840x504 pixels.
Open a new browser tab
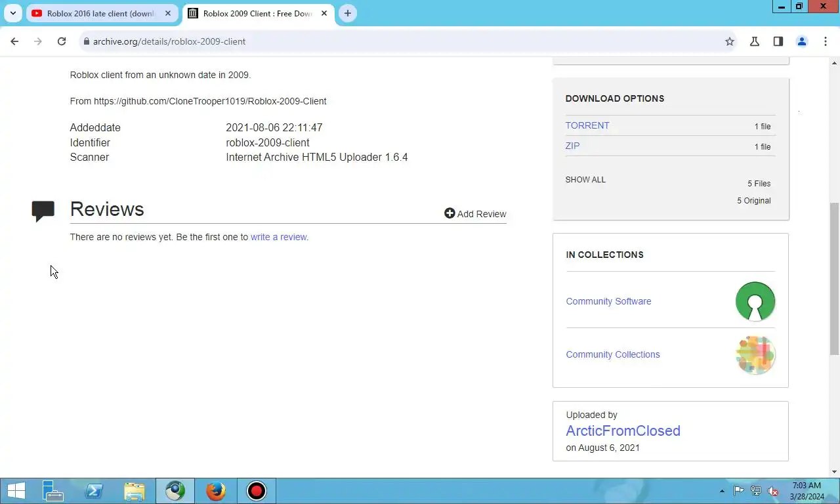[348, 13]
